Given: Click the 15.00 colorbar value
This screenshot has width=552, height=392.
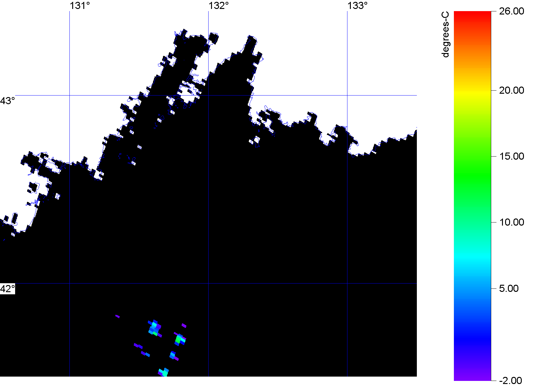Looking at the screenshot, I should coord(512,156).
